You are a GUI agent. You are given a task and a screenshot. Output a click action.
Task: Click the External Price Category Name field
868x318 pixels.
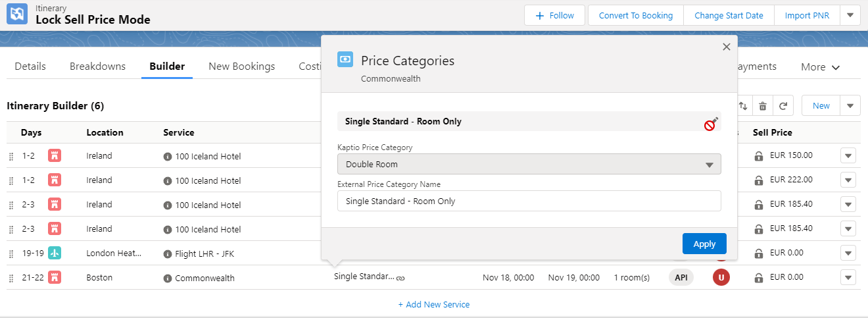[529, 201]
